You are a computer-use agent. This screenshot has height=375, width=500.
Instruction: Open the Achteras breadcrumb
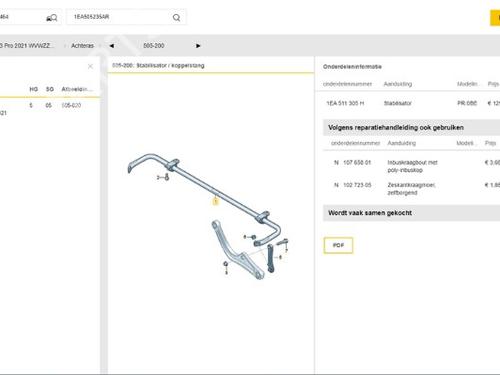(82, 46)
